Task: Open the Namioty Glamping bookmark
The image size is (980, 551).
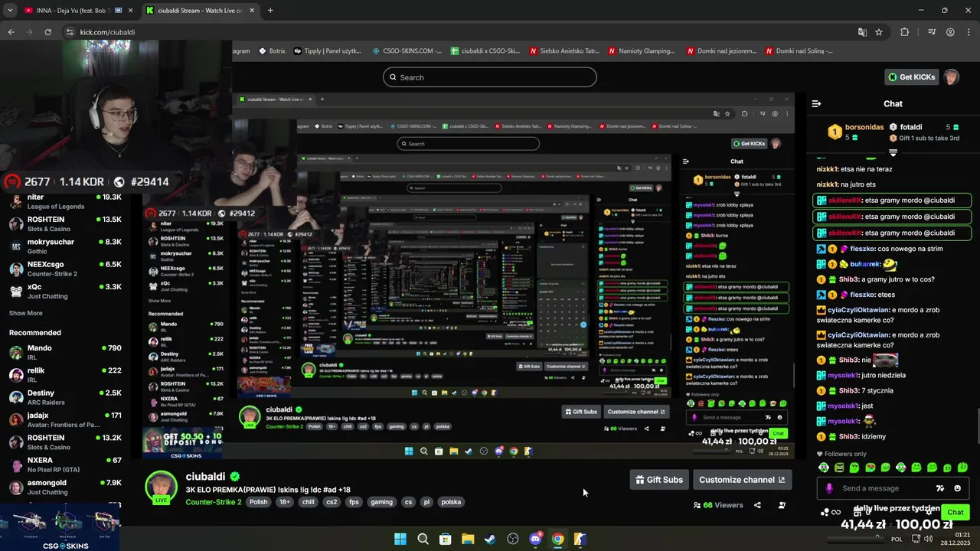Action: [x=642, y=51]
